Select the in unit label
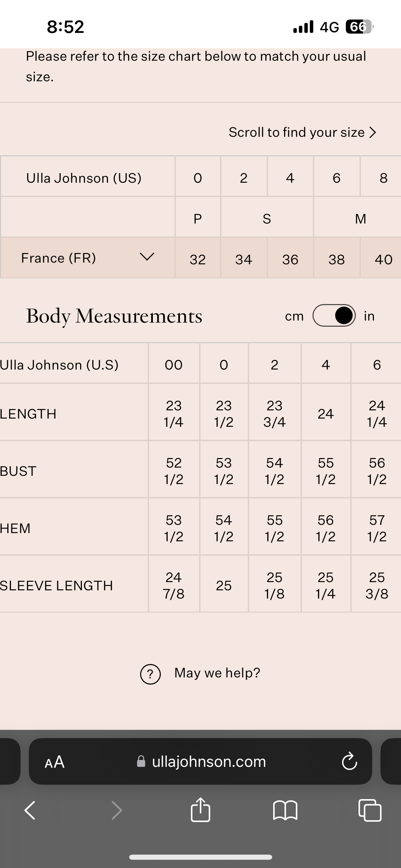The image size is (401, 868). (369, 316)
